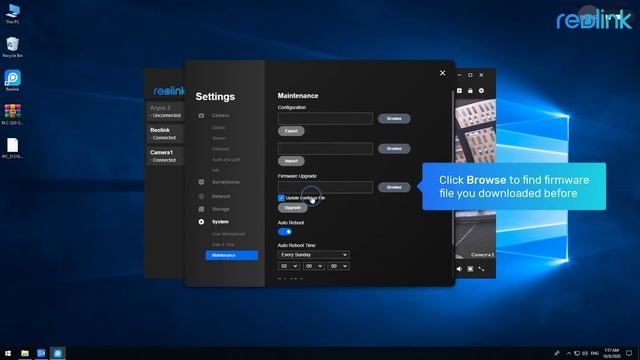
Task: Select Surveillance in Settings sidebar
Action: click(226, 182)
